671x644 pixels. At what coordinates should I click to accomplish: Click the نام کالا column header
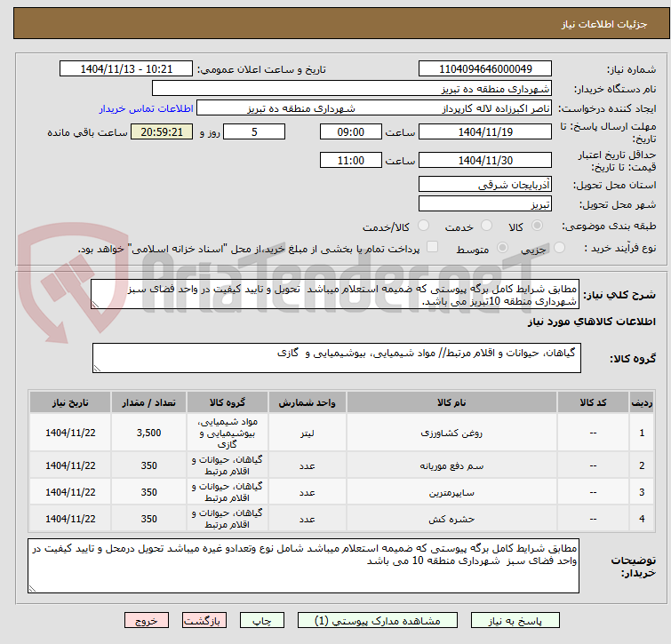click(451, 402)
